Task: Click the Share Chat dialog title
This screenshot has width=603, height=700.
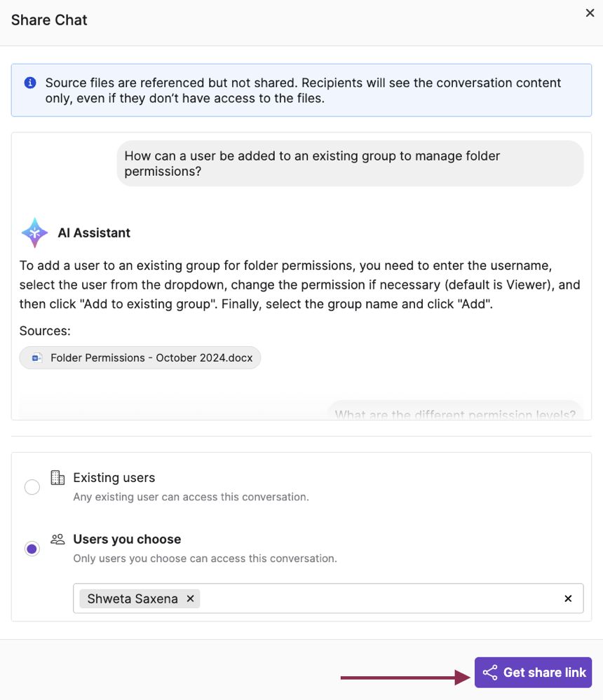Action: (48, 20)
